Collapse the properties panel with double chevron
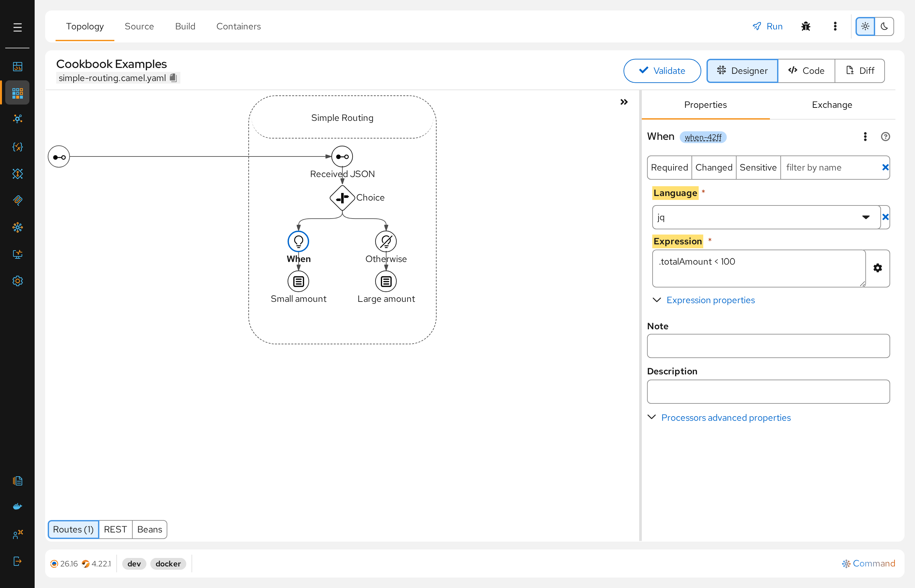Image resolution: width=915 pixels, height=588 pixels. coord(624,102)
